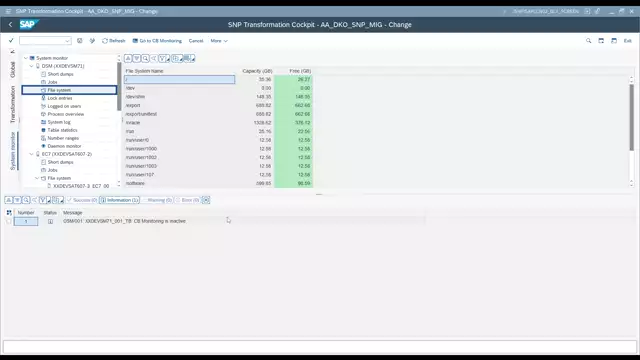Image resolution: width=640 pixels, height=360 pixels.
Task: Click the pin icon in title bar
Action: click(x=597, y=11)
